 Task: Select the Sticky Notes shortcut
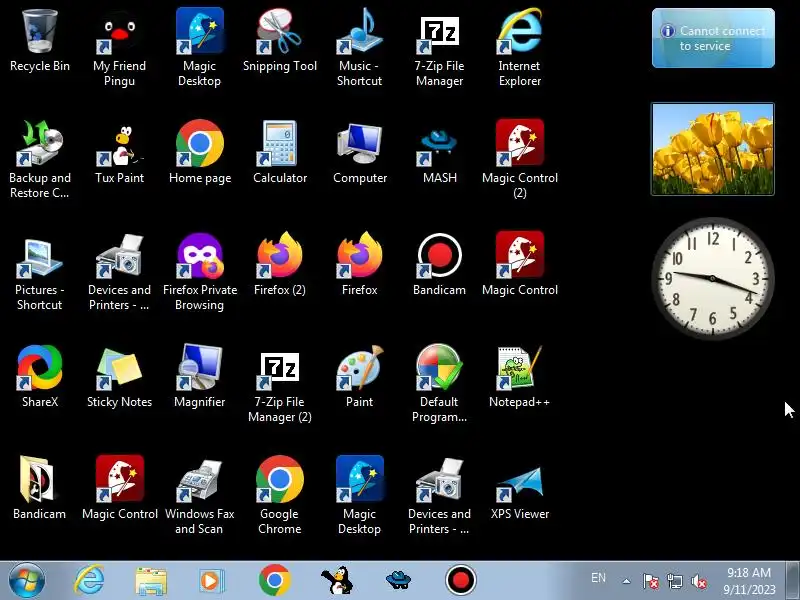(x=119, y=377)
